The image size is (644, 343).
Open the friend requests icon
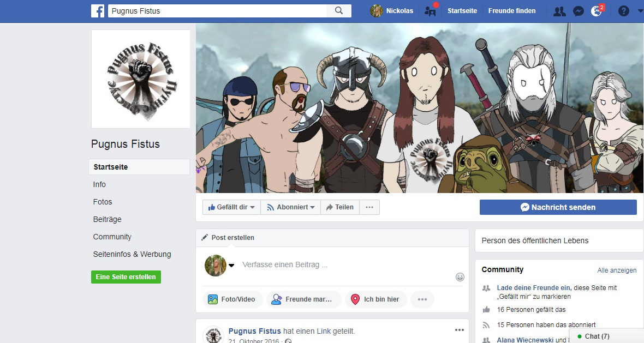pyautogui.click(x=559, y=11)
